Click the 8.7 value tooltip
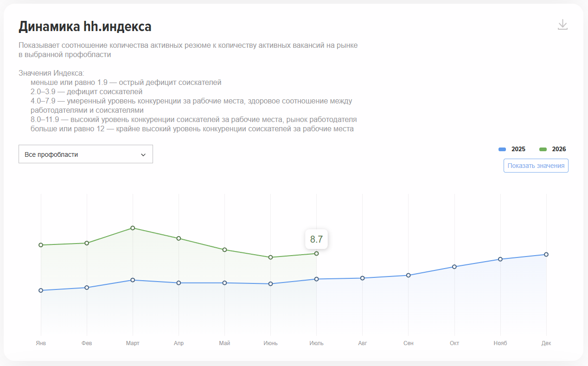588x366 pixels. 316,239
